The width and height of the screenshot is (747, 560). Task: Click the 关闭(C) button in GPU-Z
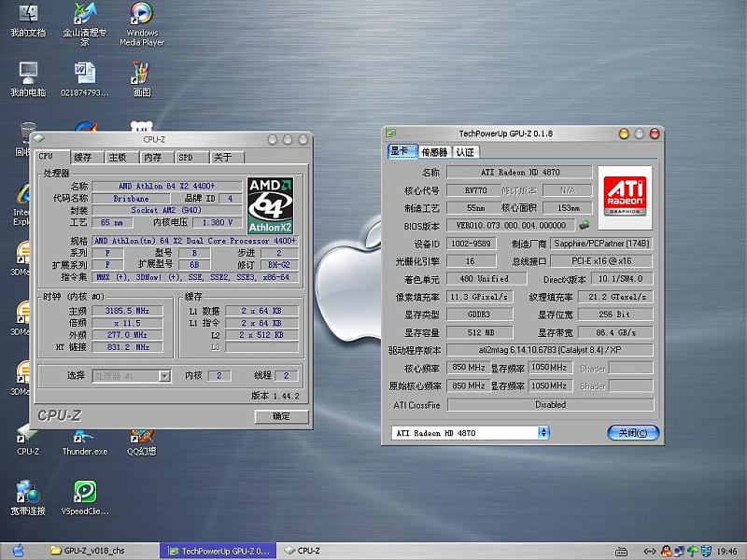(x=633, y=433)
